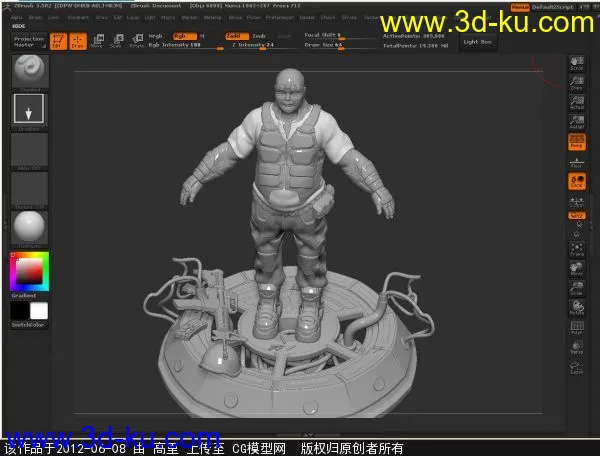Open the Light menu
The width and height of the screenshot is (600, 456).
tap(150, 18)
